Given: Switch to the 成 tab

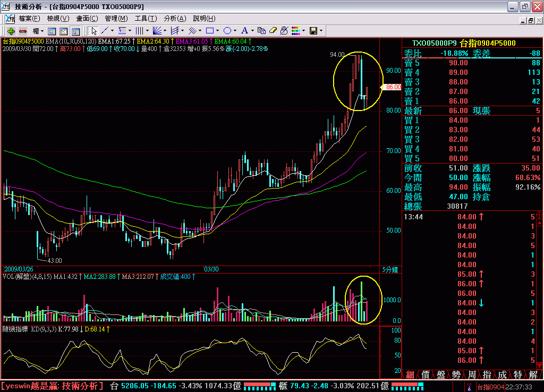Looking at the screenshot, I should click(502, 374).
